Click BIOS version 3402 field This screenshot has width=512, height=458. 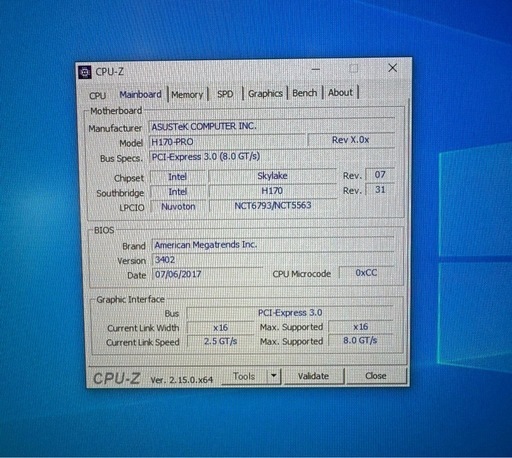point(273,259)
